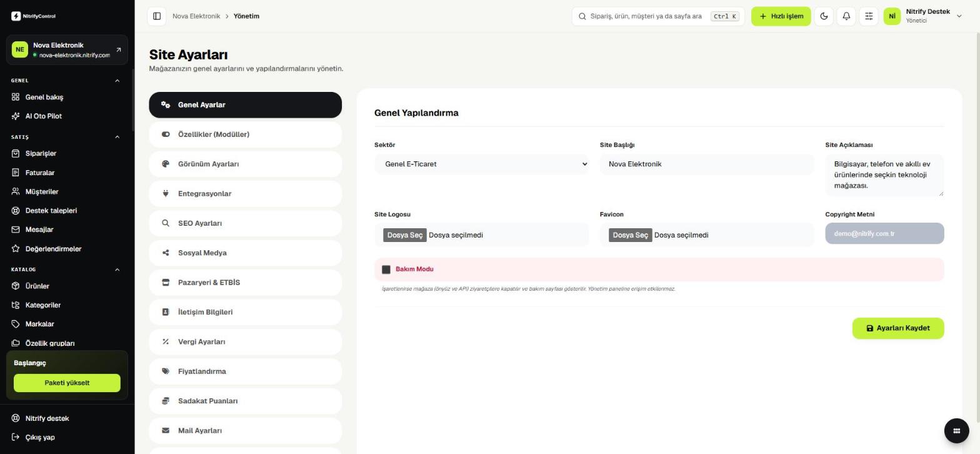Open the Sektör dropdown
Viewport: 980px width, 454px height.
[x=481, y=164]
